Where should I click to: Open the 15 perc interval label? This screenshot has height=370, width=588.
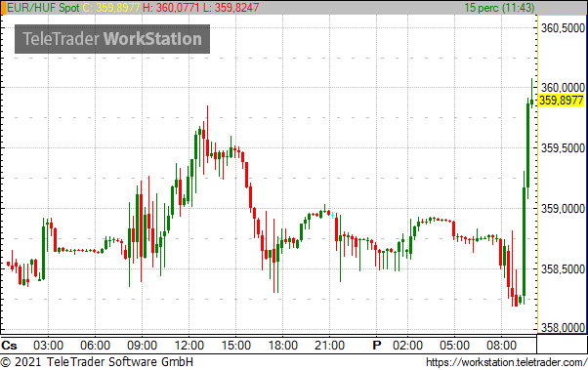499,8
